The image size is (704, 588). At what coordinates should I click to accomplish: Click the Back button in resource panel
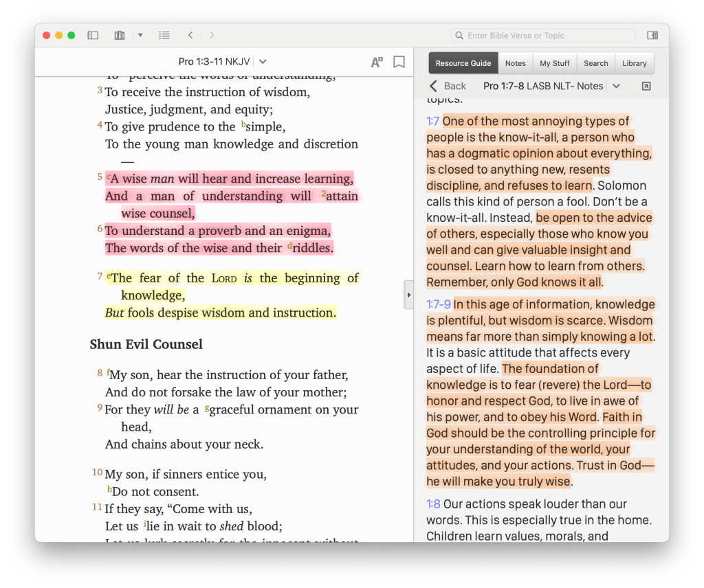coord(448,86)
